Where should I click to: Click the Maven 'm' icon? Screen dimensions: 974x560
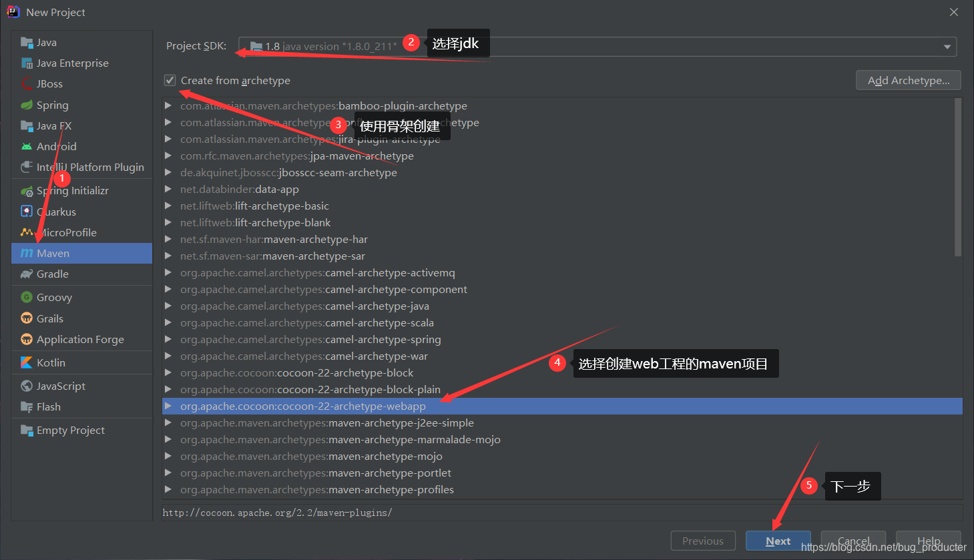click(27, 254)
